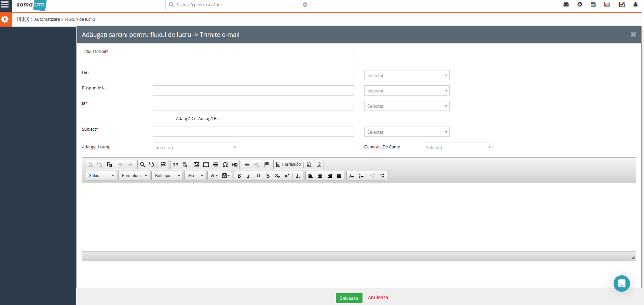Viewport: 644px width, 305px height.
Task: Click the orange settings gear icon
Action: [x=5, y=19]
